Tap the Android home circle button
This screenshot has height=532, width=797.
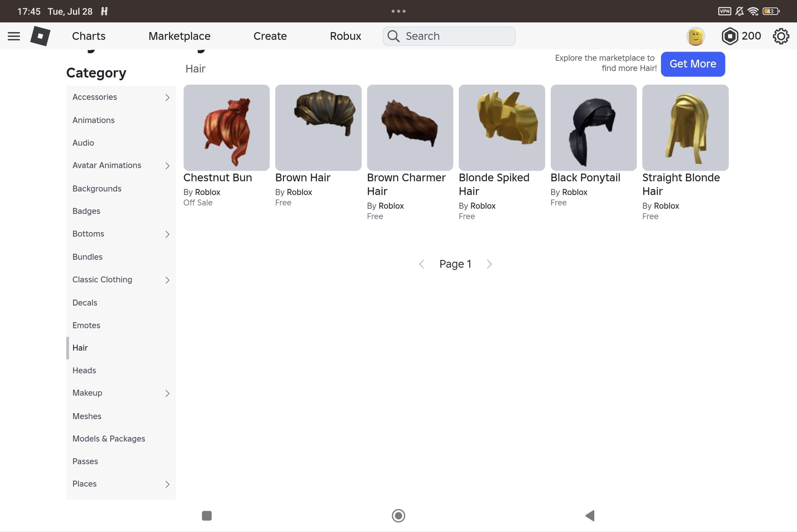(398, 516)
